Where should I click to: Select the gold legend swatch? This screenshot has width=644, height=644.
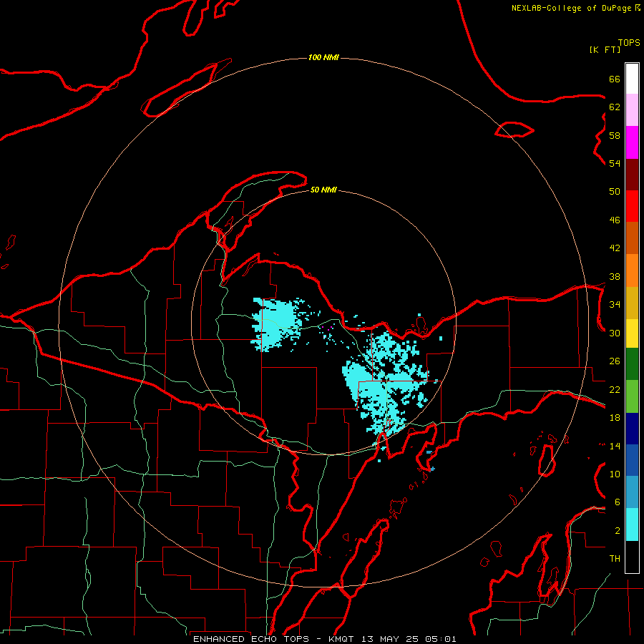pos(632,303)
